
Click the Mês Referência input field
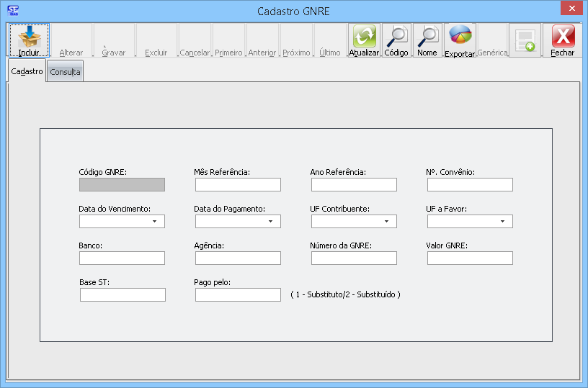(x=238, y=185)
